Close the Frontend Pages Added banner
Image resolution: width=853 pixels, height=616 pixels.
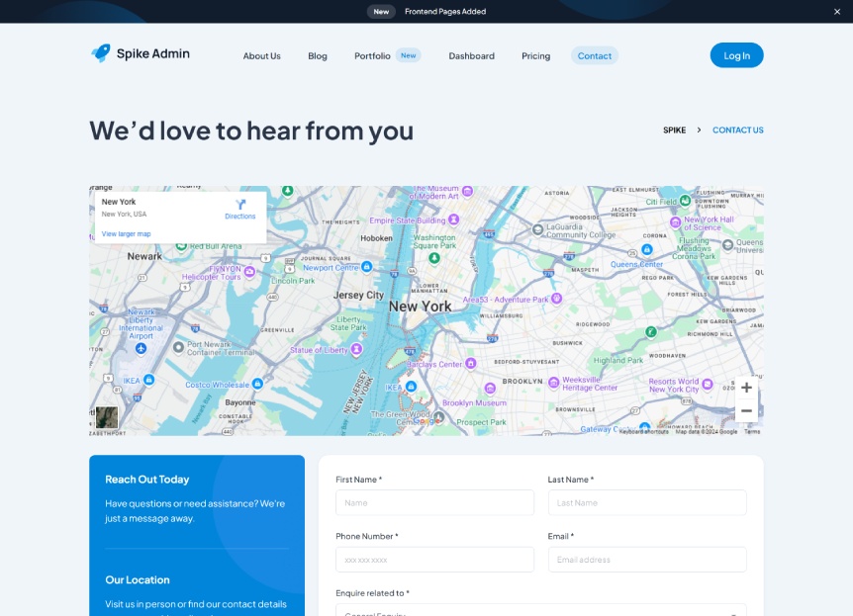click(x=837, y=12)
